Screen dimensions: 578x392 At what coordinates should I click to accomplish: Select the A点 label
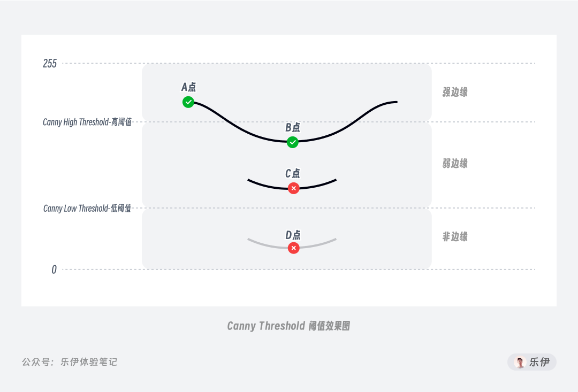coord(188,87)
